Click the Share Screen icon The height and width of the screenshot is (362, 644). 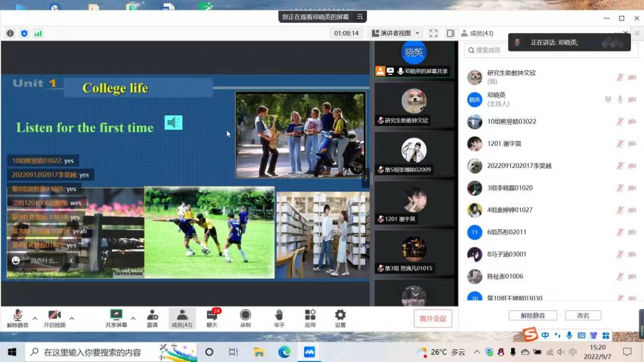click(x=116, y=316)
